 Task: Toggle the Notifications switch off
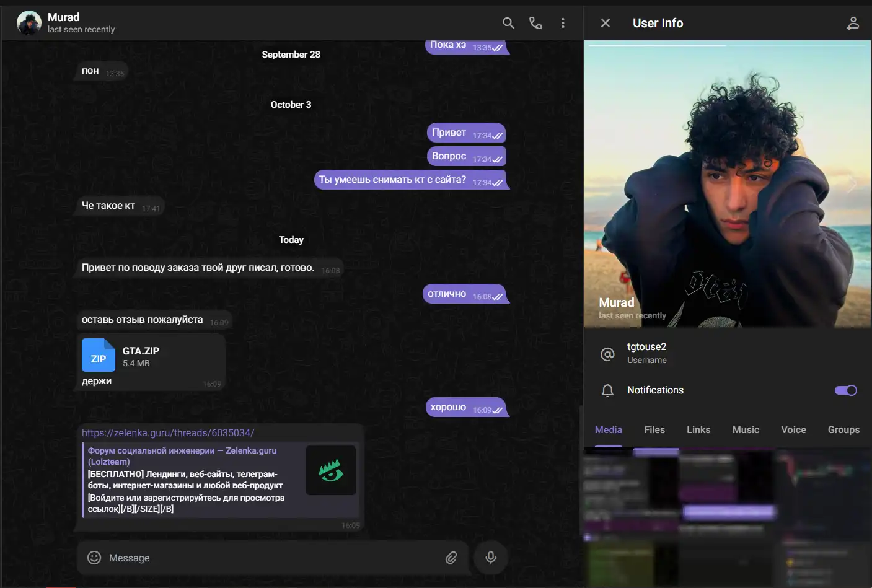(x=845, y=390)
